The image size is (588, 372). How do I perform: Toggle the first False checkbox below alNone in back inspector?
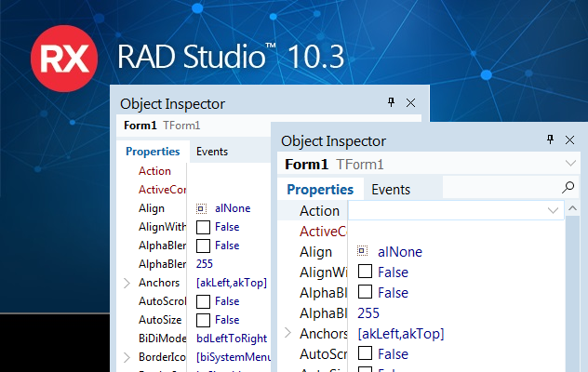click(203, 227)
